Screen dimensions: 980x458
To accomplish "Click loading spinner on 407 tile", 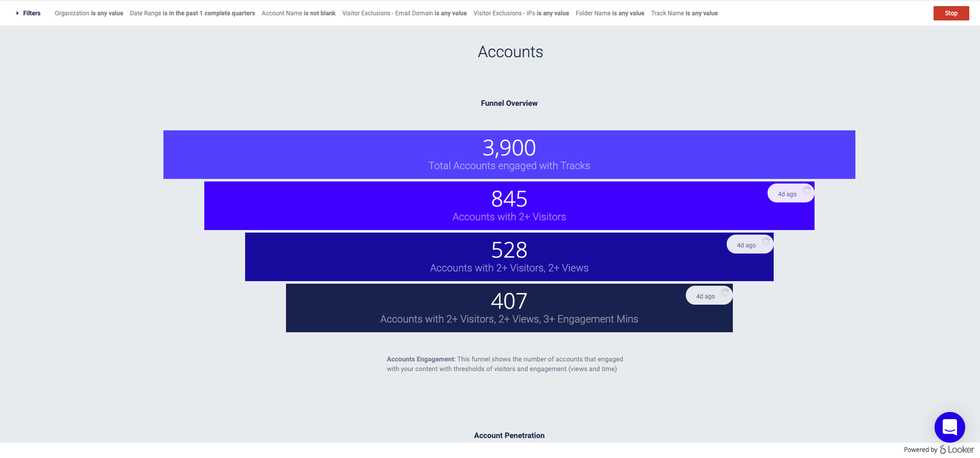I will tap(725, 293).
